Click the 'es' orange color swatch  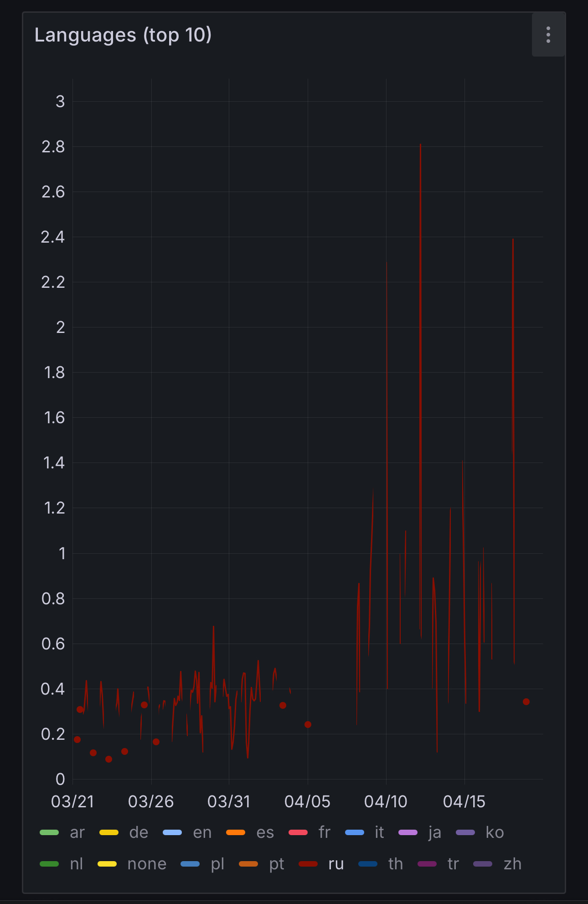pyautogui.click(x=236, y=832)
